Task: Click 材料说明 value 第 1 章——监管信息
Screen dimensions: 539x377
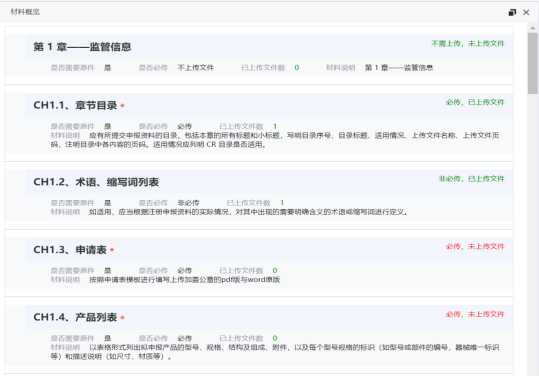Action: (399, 68)
